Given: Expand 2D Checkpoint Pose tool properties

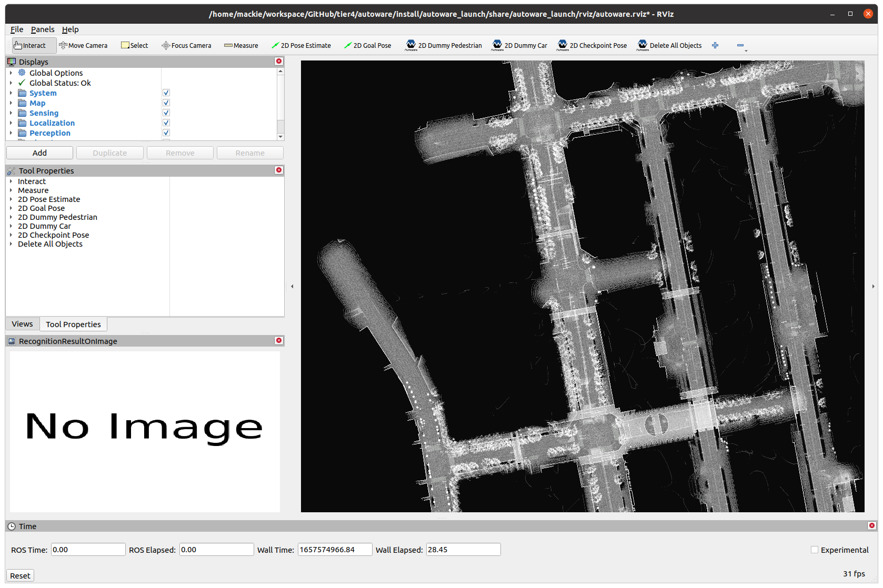Looking at the screenshot, I should [11, 235].
